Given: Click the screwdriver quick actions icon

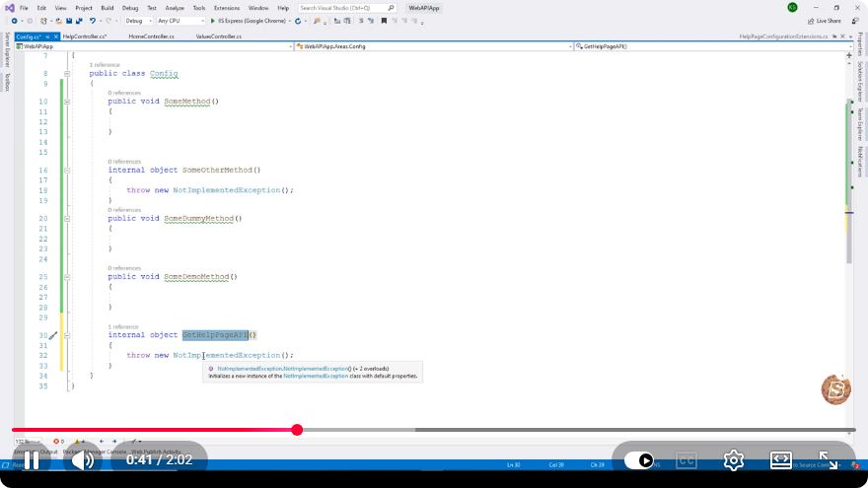Looking at the screenshot, I should tap(52, 335).
